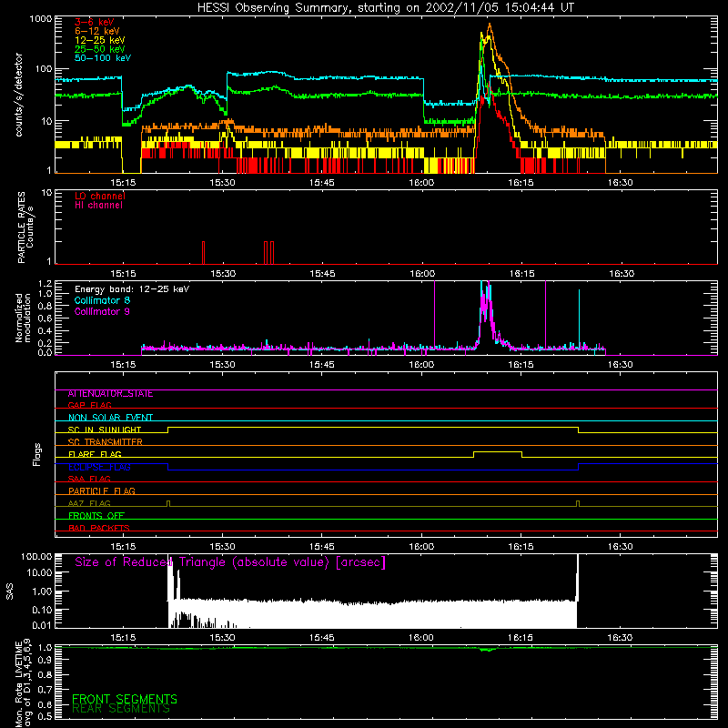The height and width of the screenshot is (728, 728).
Task: Click the A4Z_FLAG pulse near 15:22
Action: (168, 503)
